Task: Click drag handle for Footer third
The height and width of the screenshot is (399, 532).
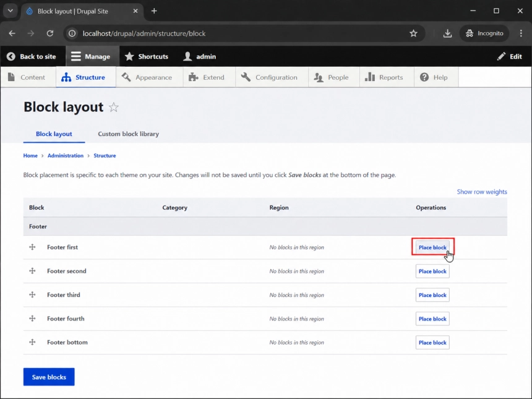Action: coord(32,294)
